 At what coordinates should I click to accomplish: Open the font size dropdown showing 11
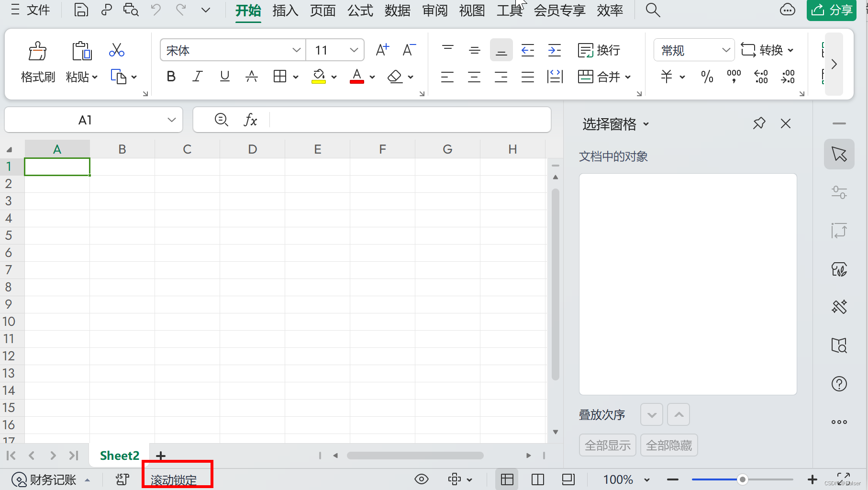pos(354,50)
